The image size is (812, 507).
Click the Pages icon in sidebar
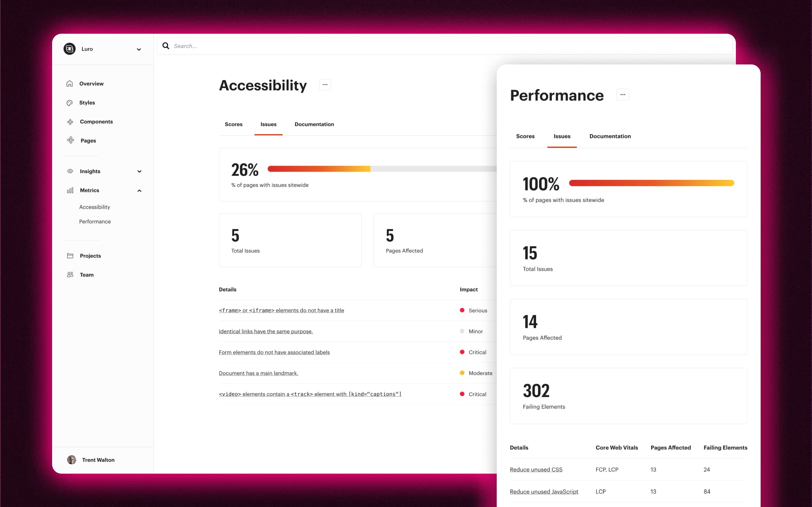(70, 140)
